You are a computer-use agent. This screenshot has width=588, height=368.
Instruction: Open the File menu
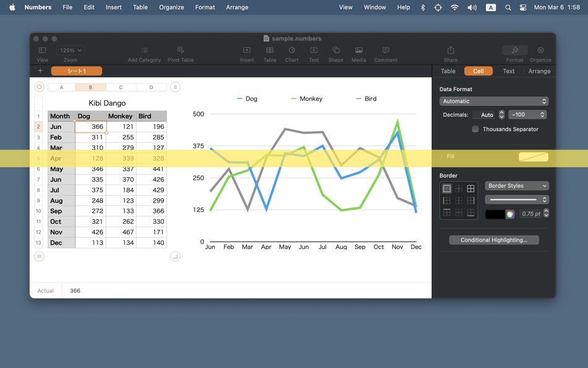pos(67,7)
